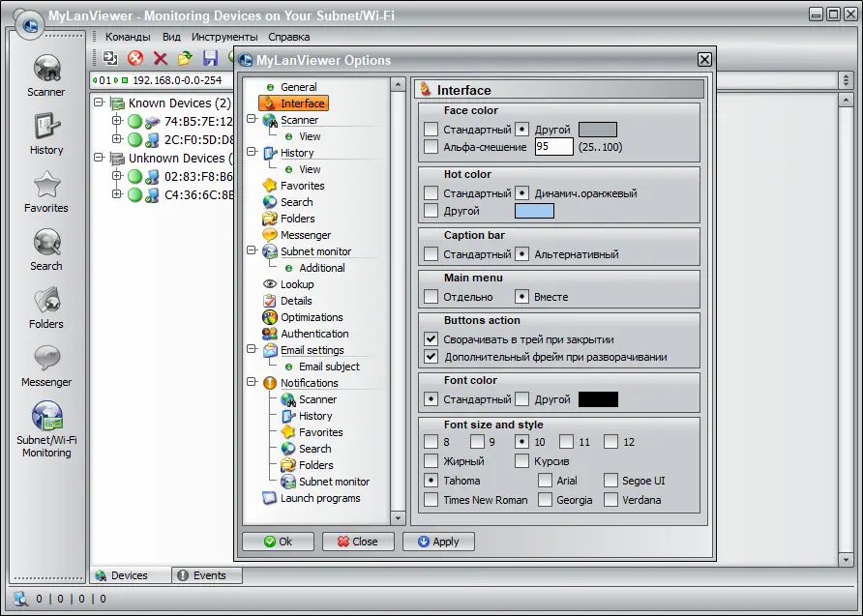This screenshot has width=863, height=616.
Task: Expand the C4:36:6C:8 device entry
Action: coord(117,193)
